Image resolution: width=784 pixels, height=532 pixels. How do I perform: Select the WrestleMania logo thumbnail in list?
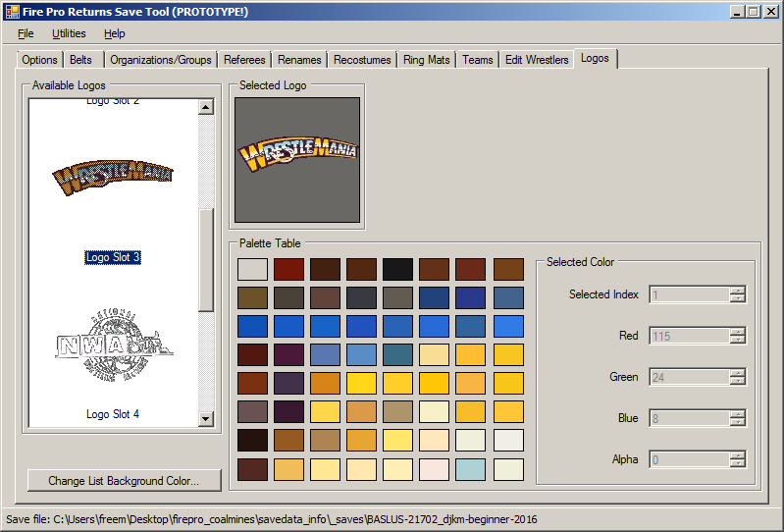click(x=113, y=177)
